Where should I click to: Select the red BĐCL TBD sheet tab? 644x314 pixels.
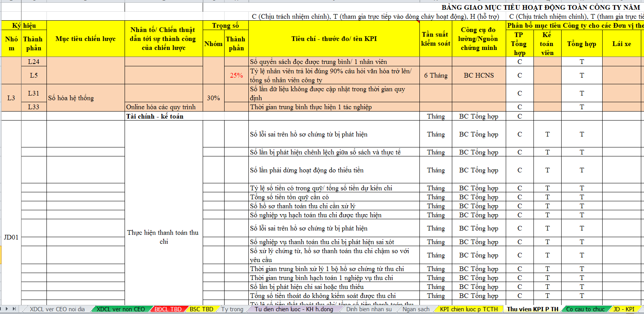(x=168, y=309)
